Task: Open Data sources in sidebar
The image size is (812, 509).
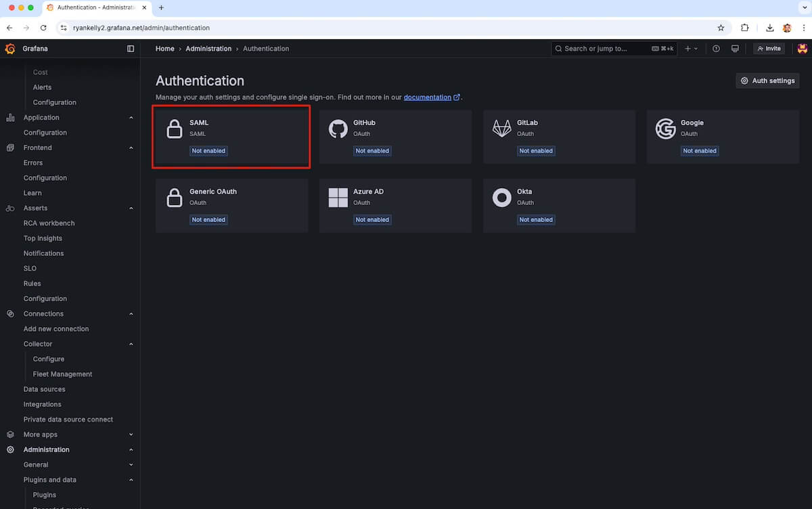Action: point(44,389)
